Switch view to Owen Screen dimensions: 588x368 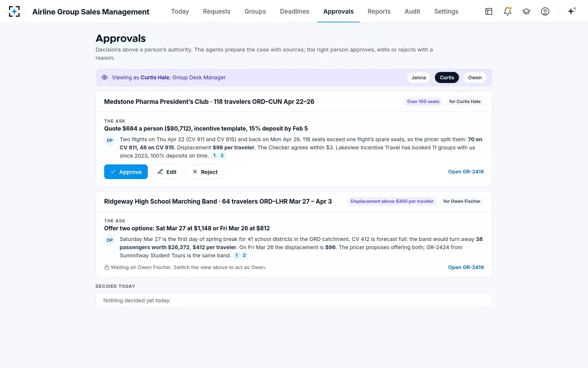point(475,78)
